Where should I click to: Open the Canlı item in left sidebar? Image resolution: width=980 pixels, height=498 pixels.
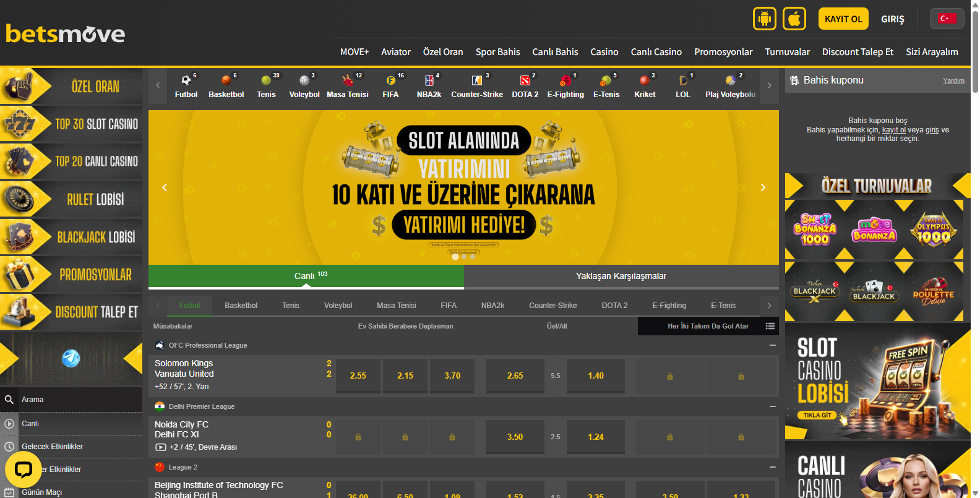coord(71,424)
